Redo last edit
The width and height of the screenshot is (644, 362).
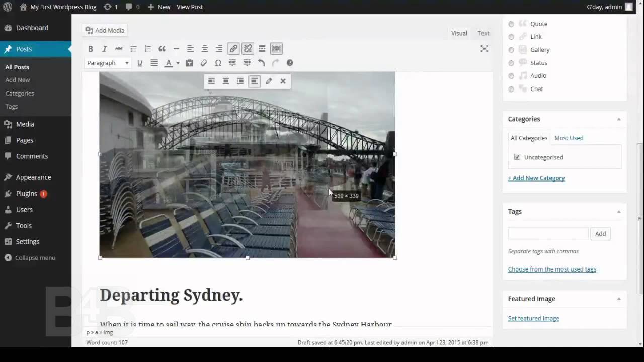[275, 63]
